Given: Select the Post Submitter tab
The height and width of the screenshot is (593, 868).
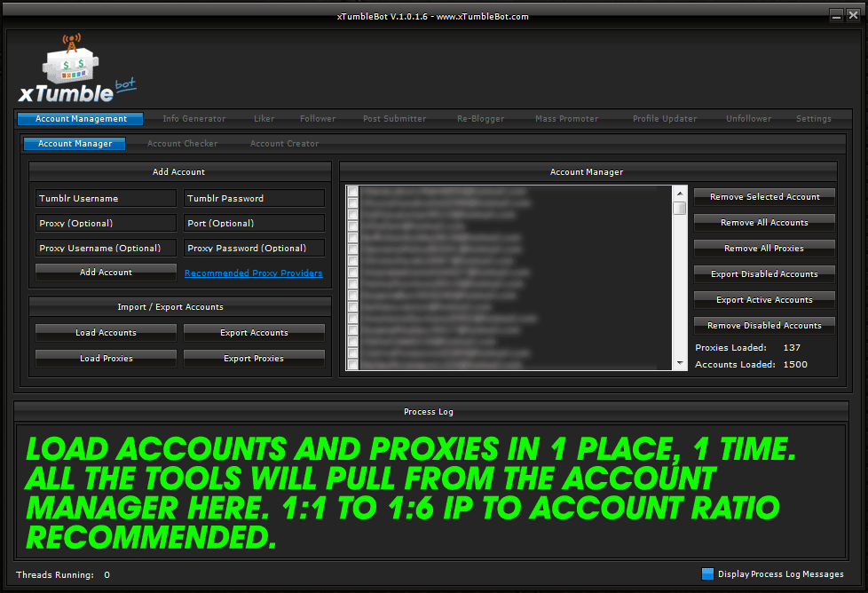Looking at the screenshot, I should (x=395, y=118).
